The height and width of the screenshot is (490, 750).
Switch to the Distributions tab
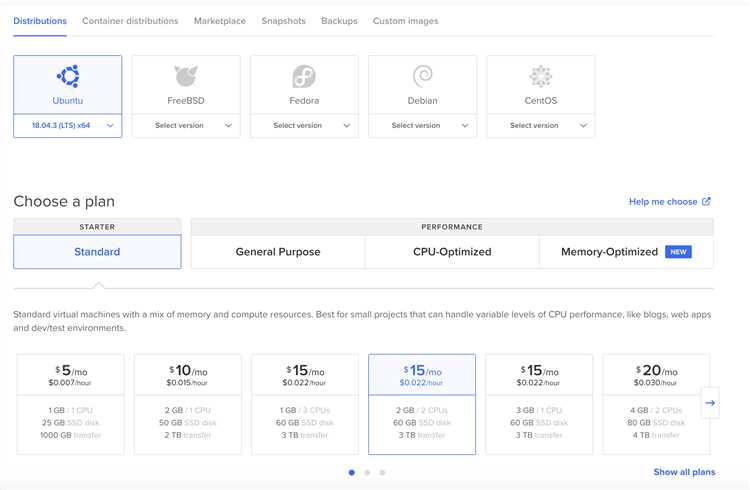pos(40,21)
